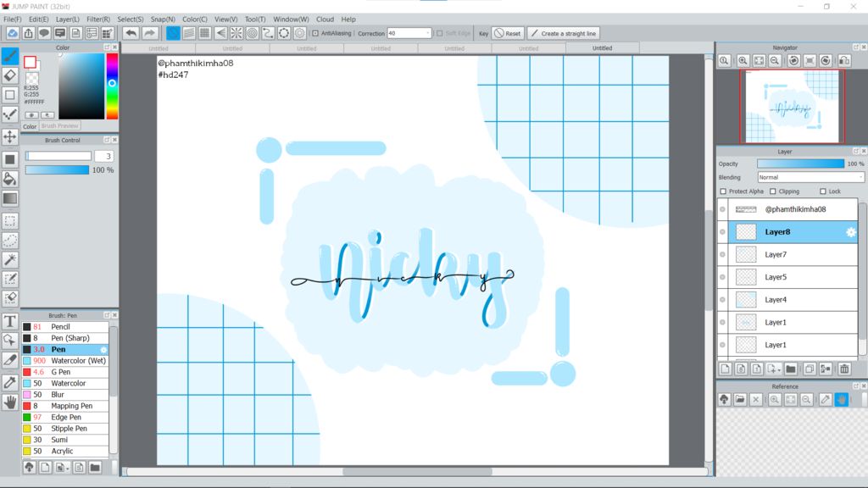This screenshot has height=488, width=868.
Task: Select the Lasso tool
Action: tap(10, 240)
